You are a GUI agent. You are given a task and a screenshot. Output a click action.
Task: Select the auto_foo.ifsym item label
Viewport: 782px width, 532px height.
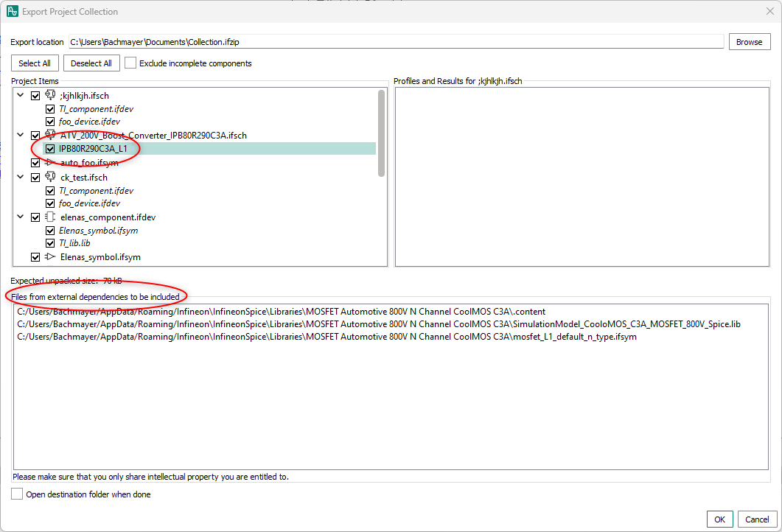[89, 163]
